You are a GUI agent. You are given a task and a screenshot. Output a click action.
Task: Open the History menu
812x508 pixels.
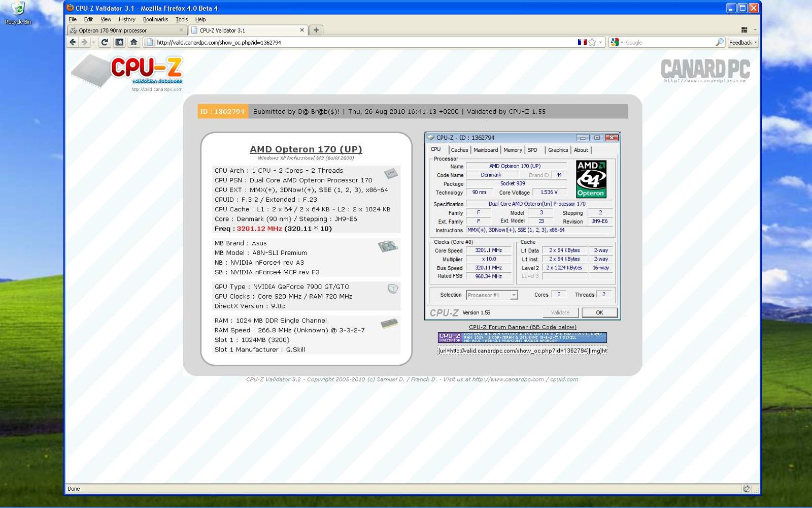127,19
